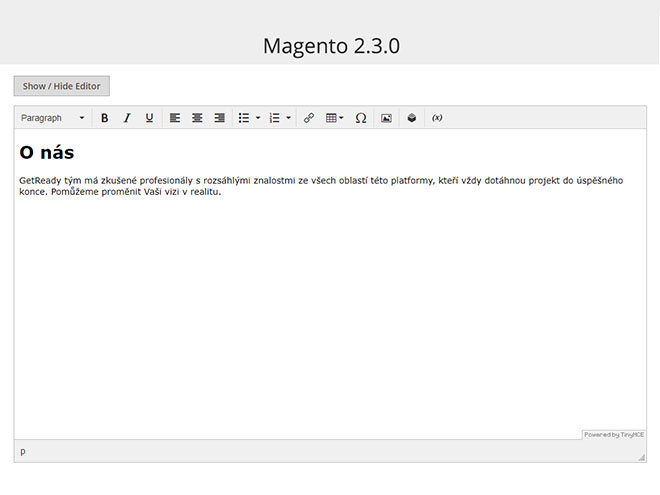Screen dimensions: 660x495
Task: Insert special character with Omega icon
Action: pos(361,118)
